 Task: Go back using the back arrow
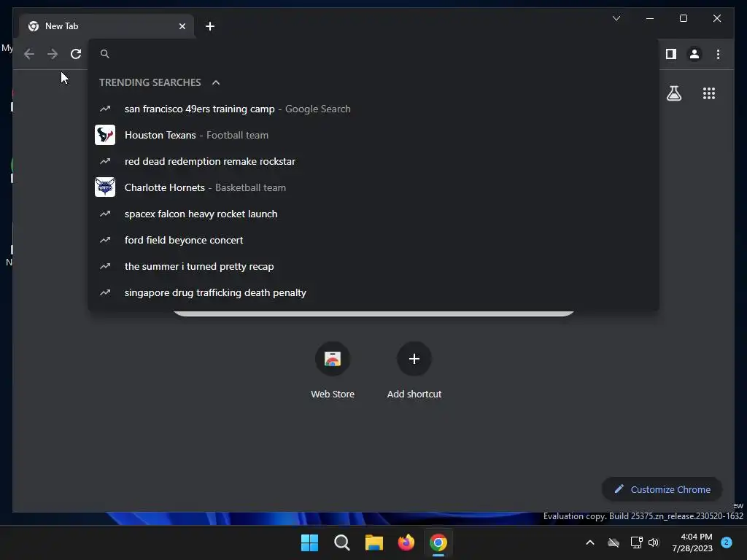pos(29,54)
